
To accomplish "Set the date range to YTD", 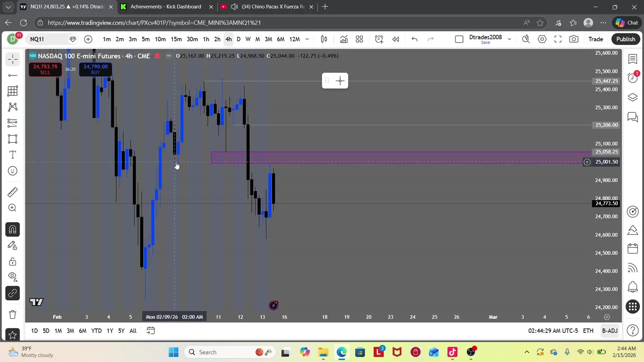I will coord(96,330).
